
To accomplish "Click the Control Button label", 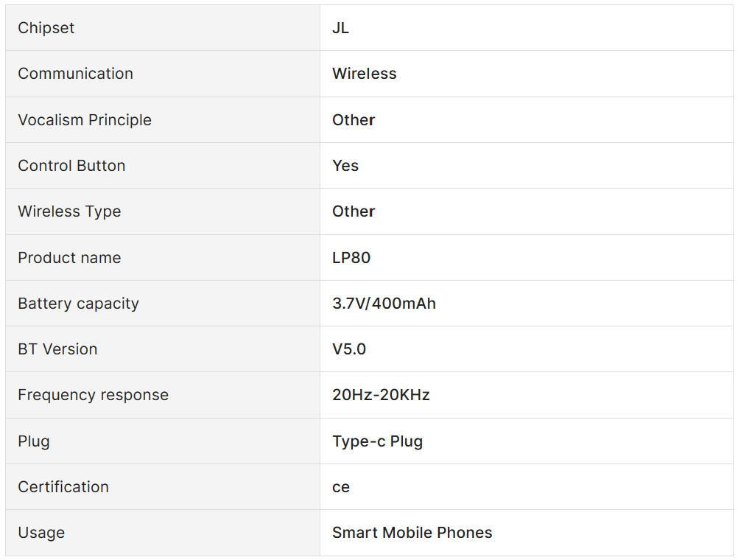I will tap(71, 166).
